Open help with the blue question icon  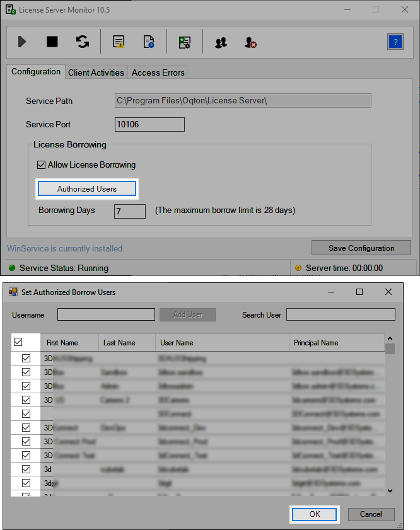[x=395, y=42]
